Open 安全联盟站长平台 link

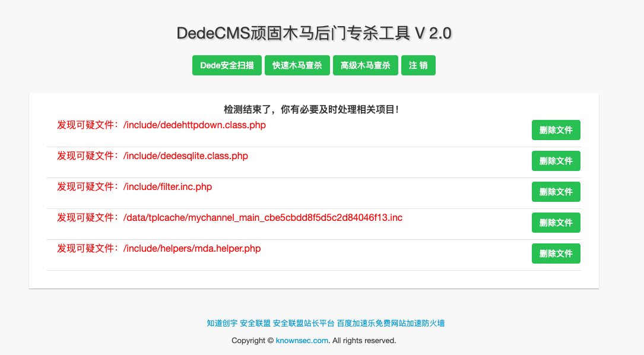(303, 324)
